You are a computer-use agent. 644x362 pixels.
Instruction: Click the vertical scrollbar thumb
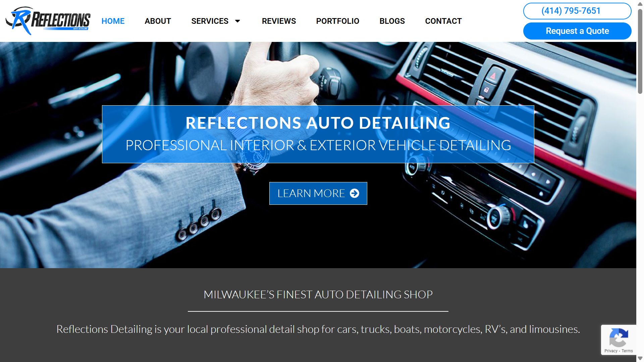[640, 51]
